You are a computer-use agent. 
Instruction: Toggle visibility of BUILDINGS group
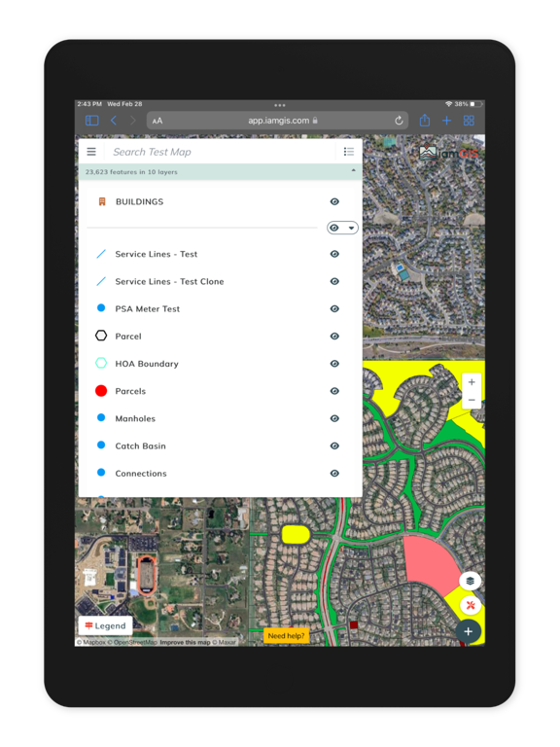(334, 201)
